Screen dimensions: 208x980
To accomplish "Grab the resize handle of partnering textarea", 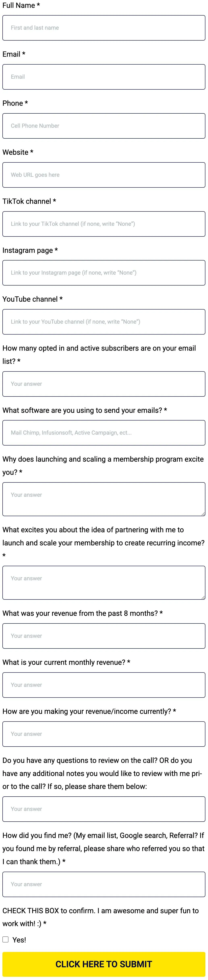I will [203, 597].
